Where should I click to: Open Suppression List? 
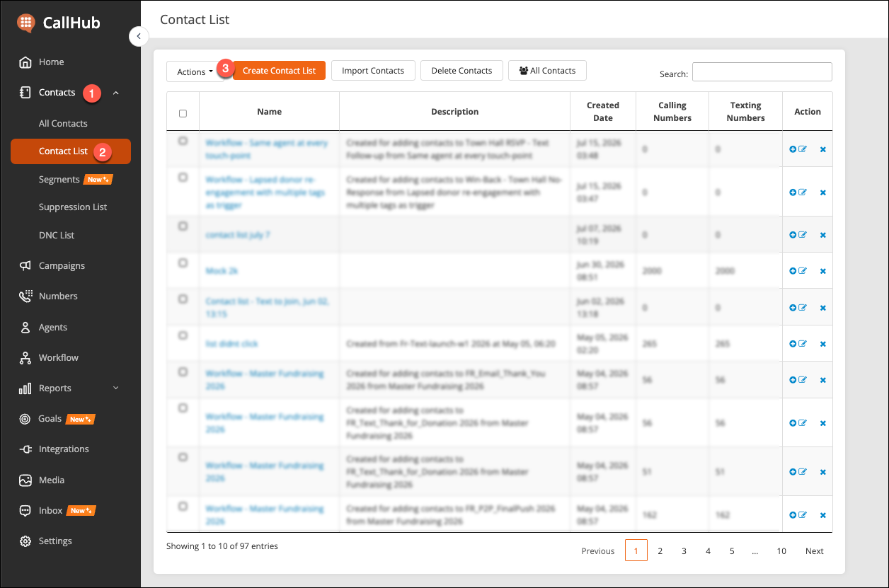73,207
